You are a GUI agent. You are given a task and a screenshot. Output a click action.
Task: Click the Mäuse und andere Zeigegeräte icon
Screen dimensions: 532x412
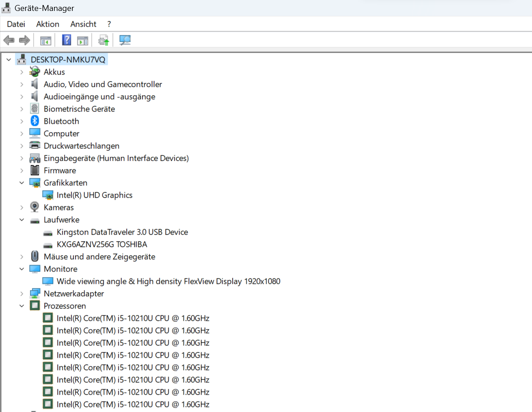point(35,256)
